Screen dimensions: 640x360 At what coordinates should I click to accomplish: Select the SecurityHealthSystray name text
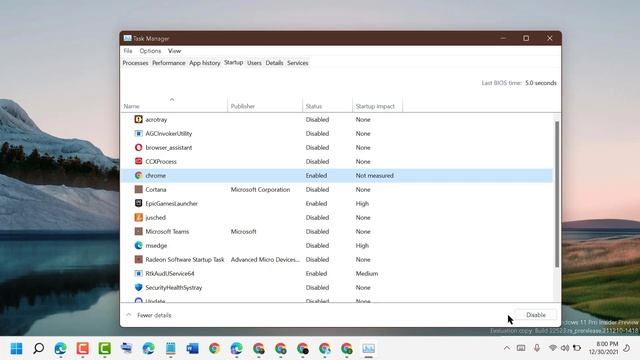pos(174,287)
